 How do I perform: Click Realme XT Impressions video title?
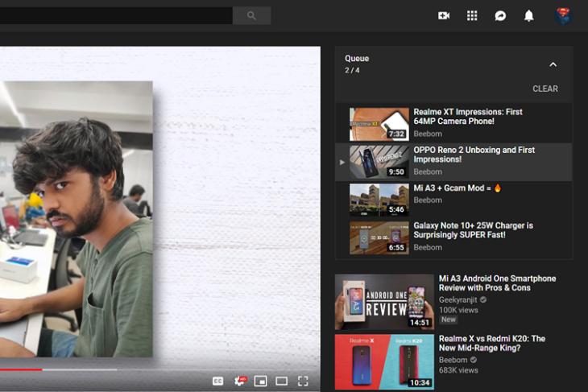click(x=468, y=117)
